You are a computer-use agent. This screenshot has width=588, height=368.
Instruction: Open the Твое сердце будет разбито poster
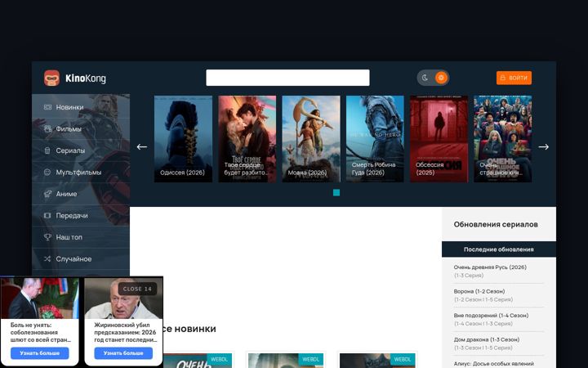click(247, 139)
